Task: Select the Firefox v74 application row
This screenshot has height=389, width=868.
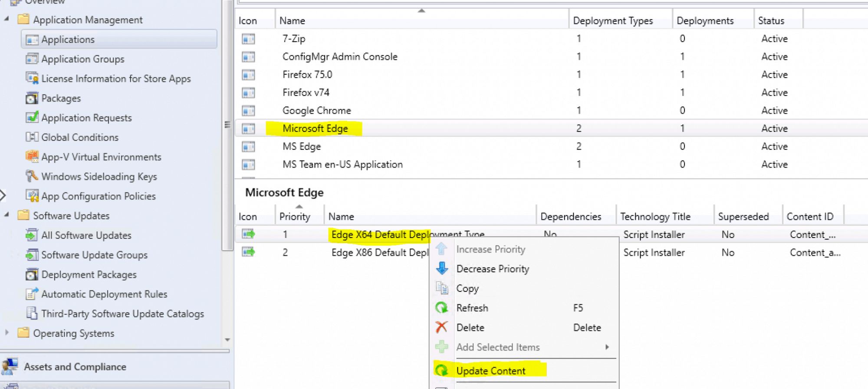Action: pyautogui.click(x=551, y=92)
